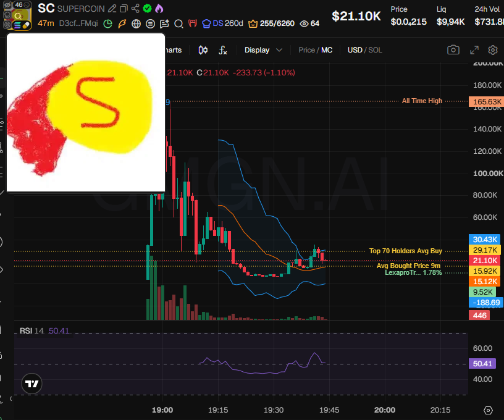Switch chart to Price mode
The height and width of the screenshot is (420, 504).
[306, 50]
